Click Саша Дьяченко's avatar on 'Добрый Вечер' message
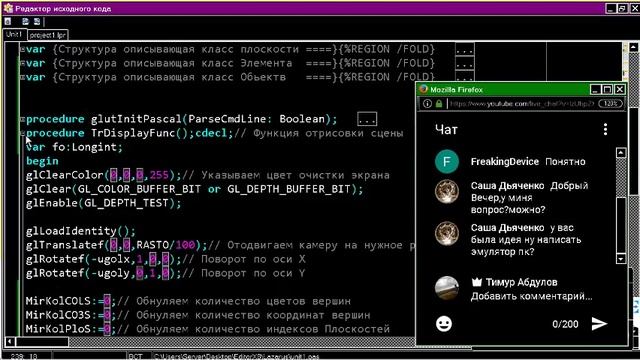Screen dimensions: 640x360 [x=447, y=191]
